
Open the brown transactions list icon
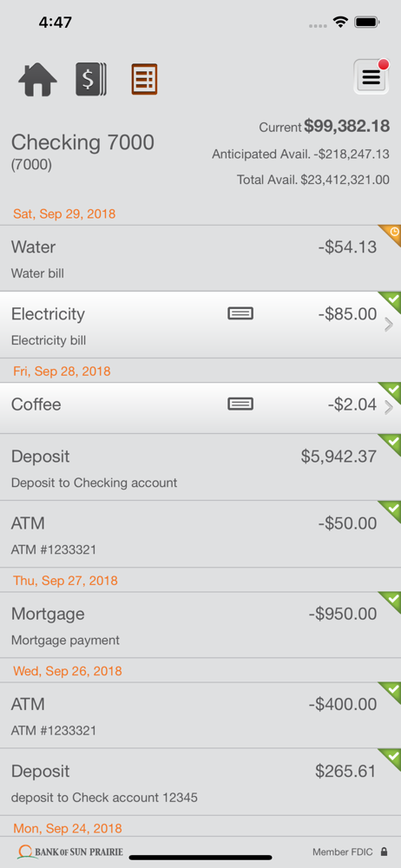click(145, 80)
